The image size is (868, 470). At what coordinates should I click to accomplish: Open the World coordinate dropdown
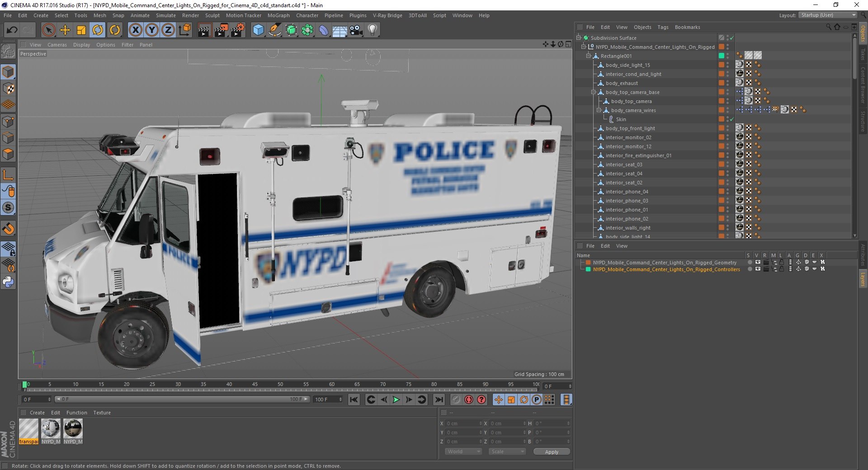click(x=463, y=451)
